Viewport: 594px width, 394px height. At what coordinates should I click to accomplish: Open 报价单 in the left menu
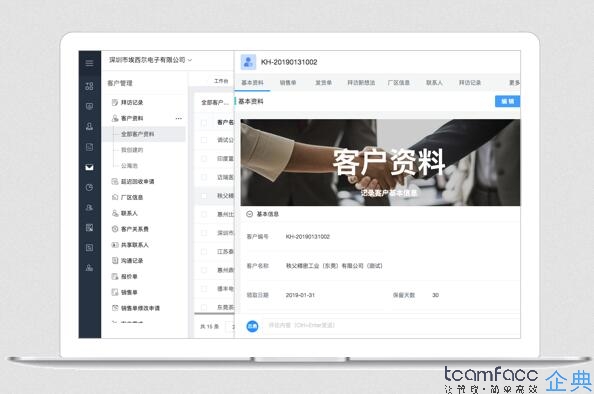[129, 276]
